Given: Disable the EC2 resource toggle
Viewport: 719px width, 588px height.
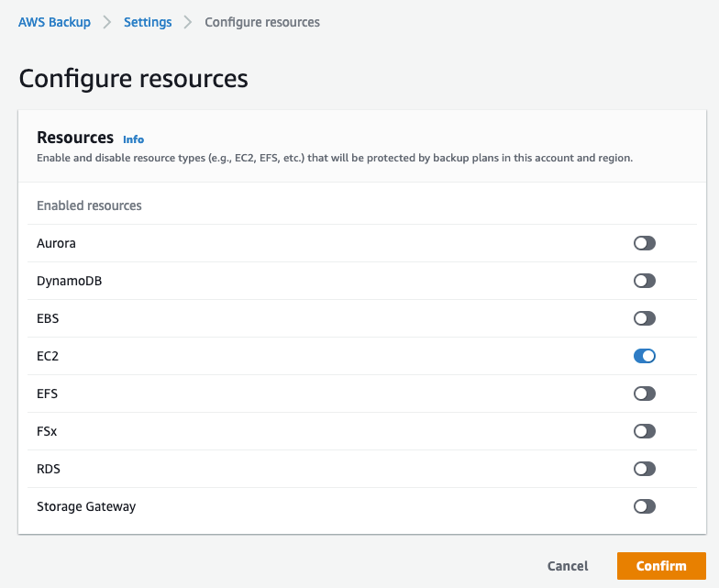Looking at the screenshot, I should click(x=644, y=356).
